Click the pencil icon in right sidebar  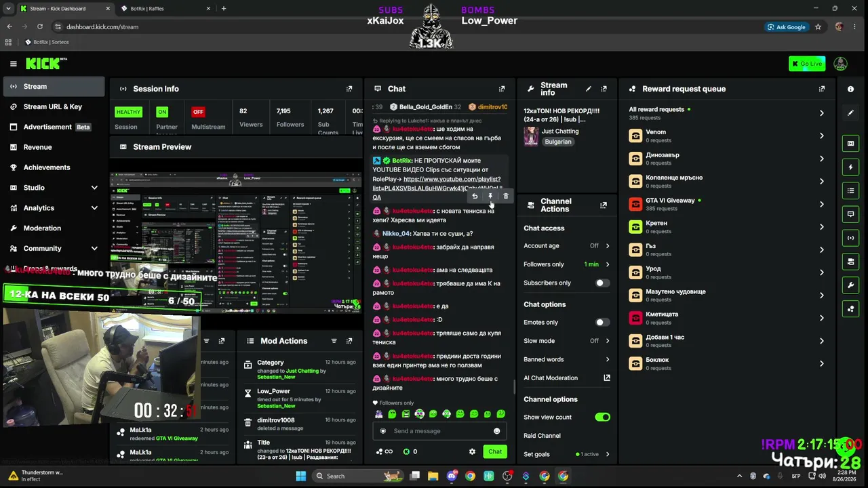pyautogui.click(x=850, y=113)
